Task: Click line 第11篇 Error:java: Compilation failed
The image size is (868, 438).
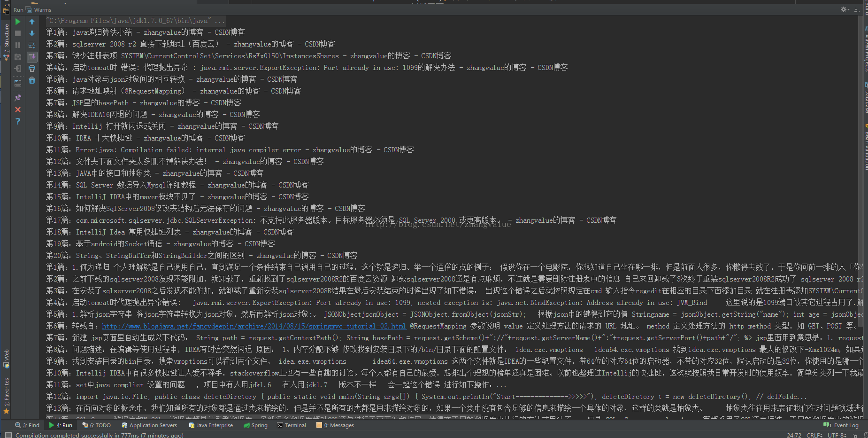Action: tap(230, 149)
